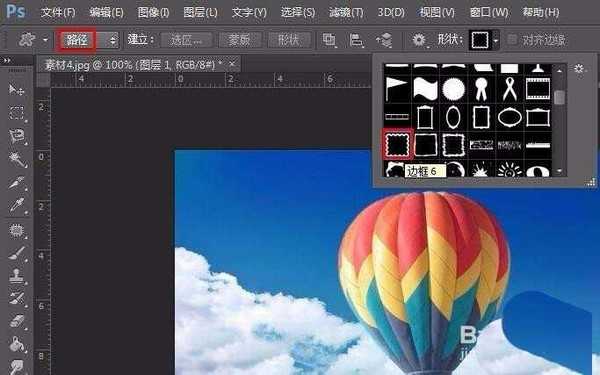Select the Eraser tool
This screenshot has width=600, height=375.
coord(16,321)
